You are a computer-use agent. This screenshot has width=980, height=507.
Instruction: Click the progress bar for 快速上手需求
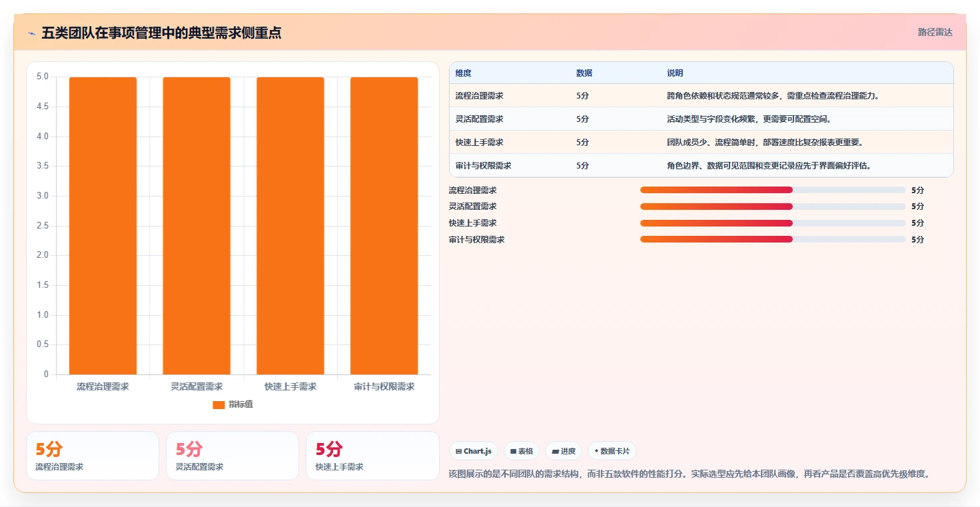click(773, 223)
